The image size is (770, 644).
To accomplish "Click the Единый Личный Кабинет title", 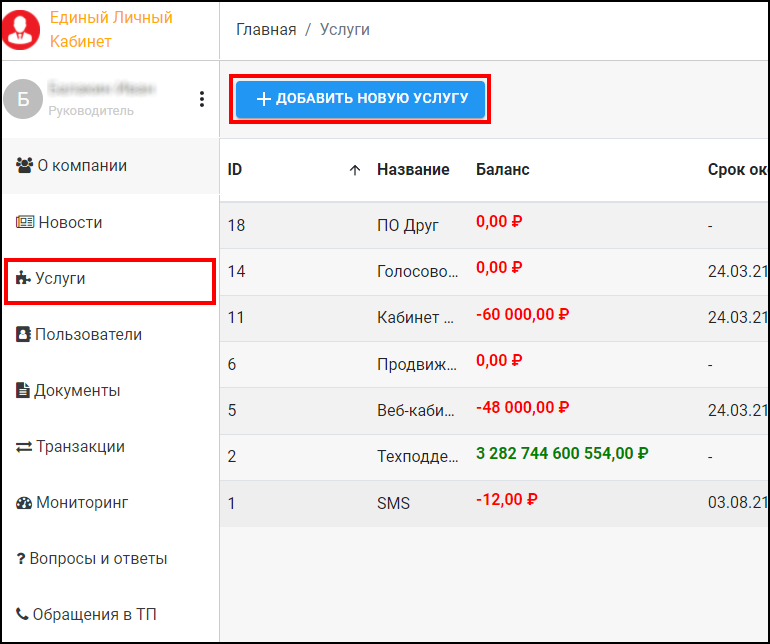I will 110,30.
